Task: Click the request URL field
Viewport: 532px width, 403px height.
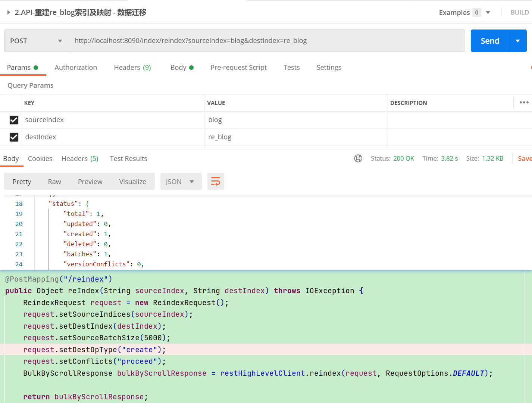Action: 267,41
